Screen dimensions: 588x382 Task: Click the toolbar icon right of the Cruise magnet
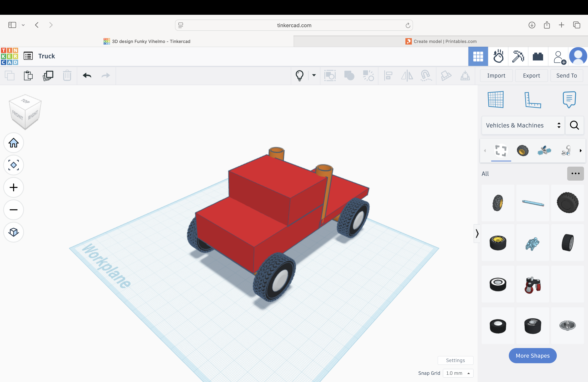click(446, 76)
